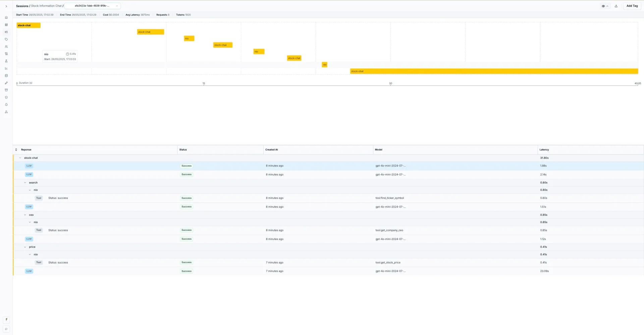Screen dimensions: 644x335
Task: Open the get_stock_price Tool row
Action: (x=328, y=262)
